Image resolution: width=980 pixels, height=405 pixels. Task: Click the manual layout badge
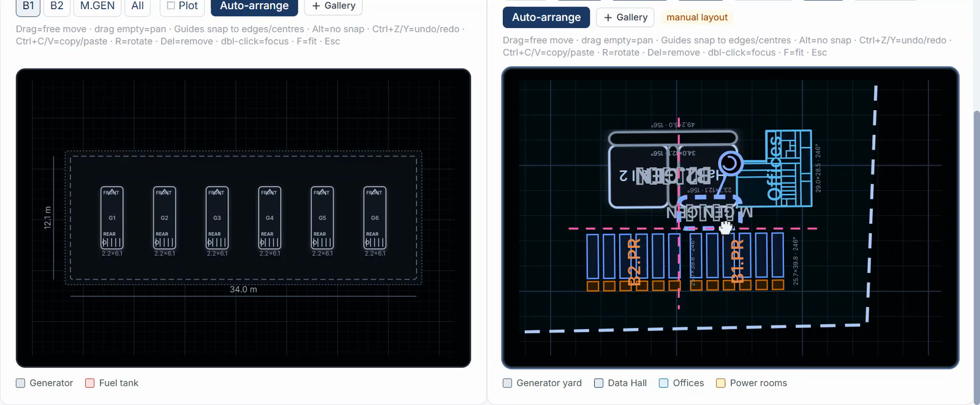pos(697,17)
